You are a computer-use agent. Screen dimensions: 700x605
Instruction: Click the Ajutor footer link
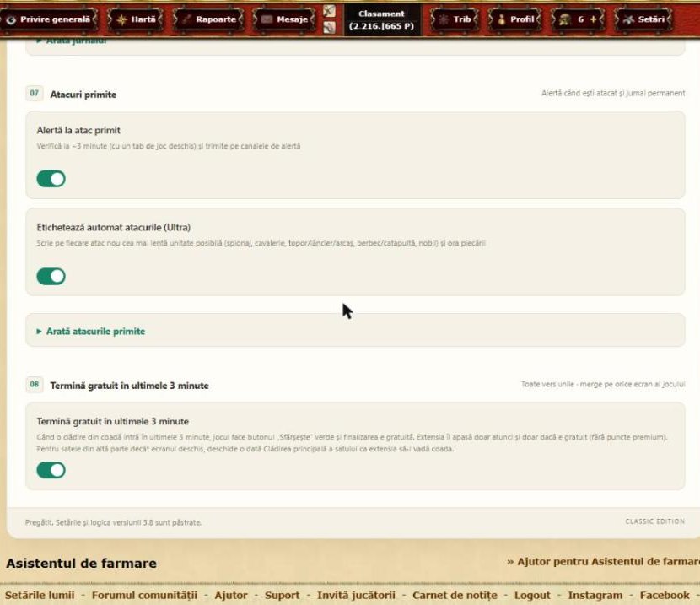click(231, 595)
